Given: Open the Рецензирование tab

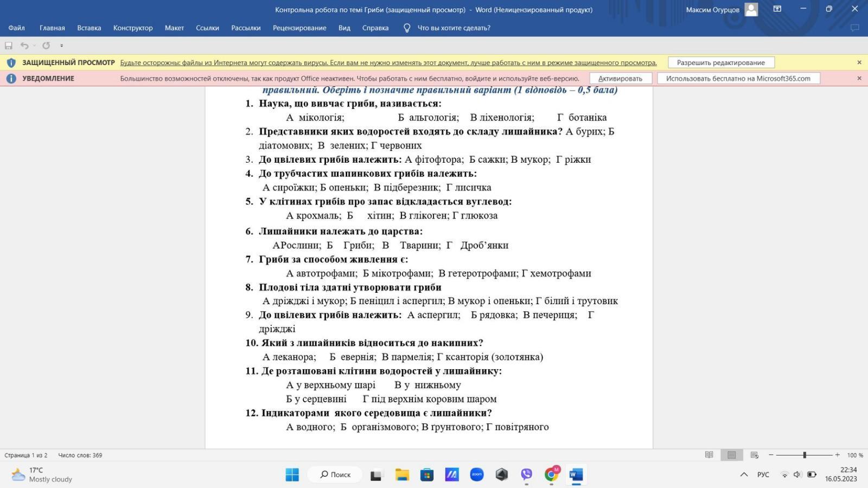Looking at the screenshot, I should click(299, 28).
